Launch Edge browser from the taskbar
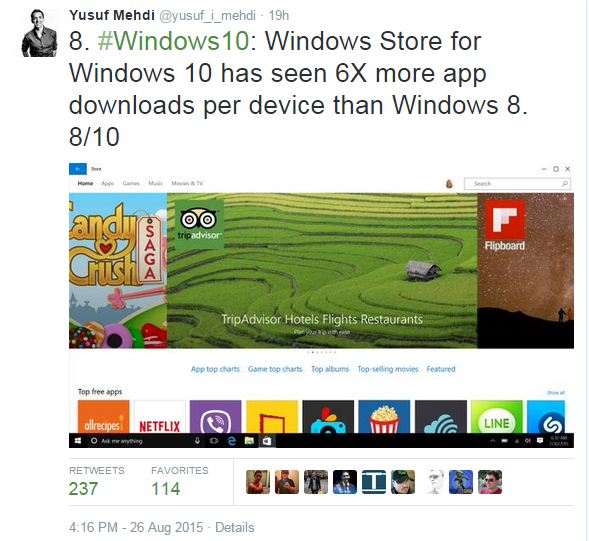The width and height of the screenshot is (589, 541). 231,441
